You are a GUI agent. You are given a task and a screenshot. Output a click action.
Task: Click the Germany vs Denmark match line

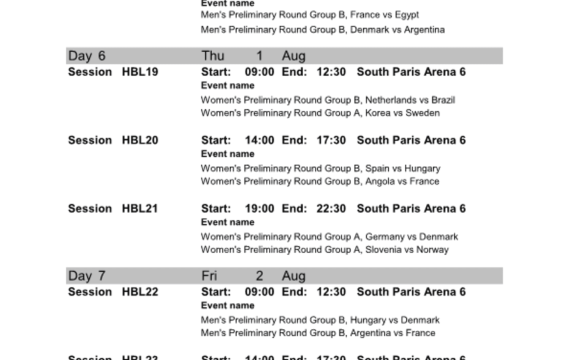click(x=329, y=237)
